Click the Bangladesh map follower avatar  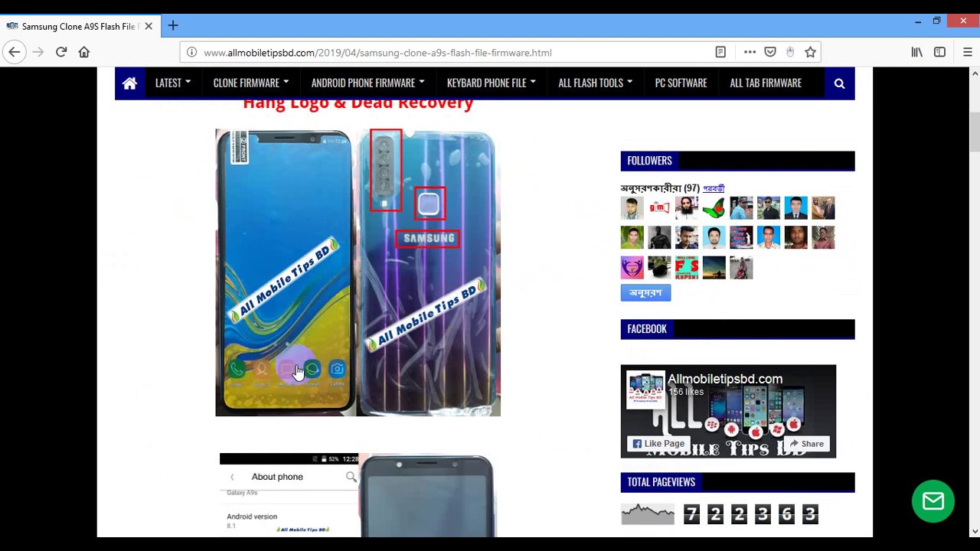(x=714, y=208)
